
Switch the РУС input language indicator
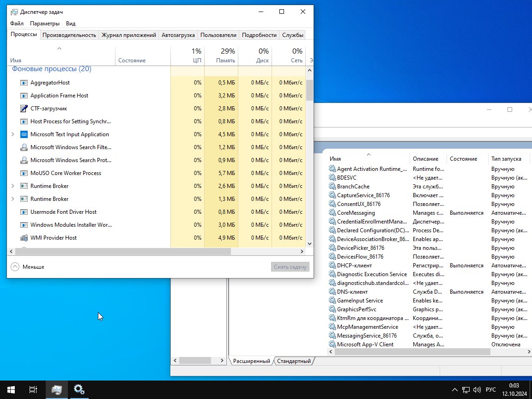(x=490, y=390)
